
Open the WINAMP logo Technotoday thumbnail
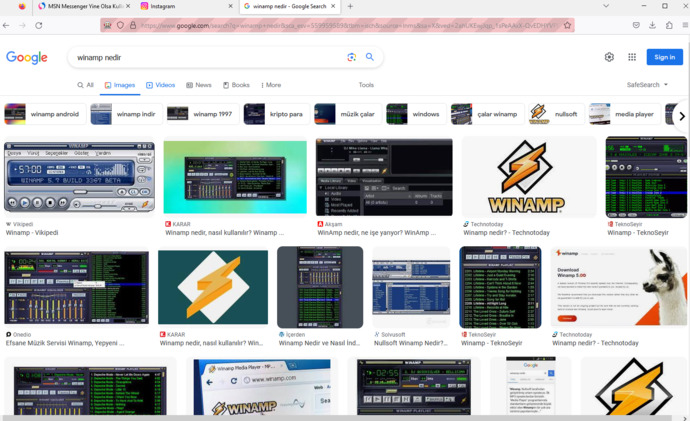pos(529,177)
